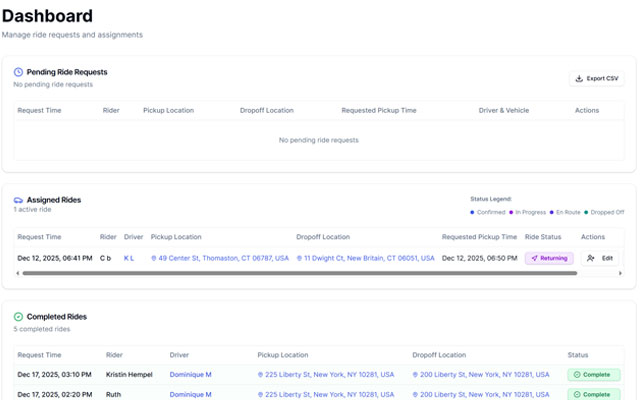The image size is (640, 400).
Task: Click the Complete badge in Kristin Hempel row
Action: coord(594,374)
